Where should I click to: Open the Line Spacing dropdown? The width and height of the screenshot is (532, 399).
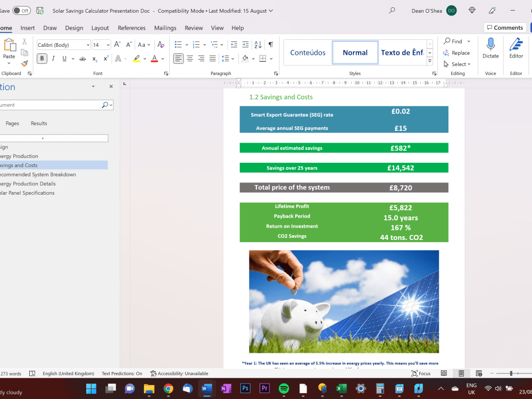[x=228, y=59]
